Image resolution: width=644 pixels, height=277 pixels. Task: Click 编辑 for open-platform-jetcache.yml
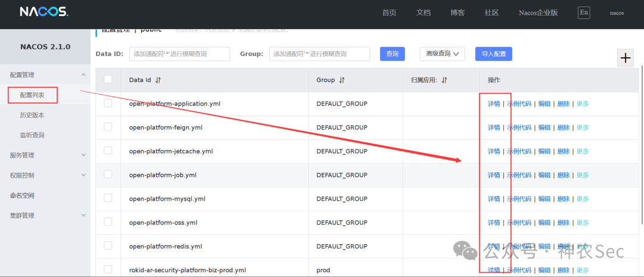click(544, 151)
